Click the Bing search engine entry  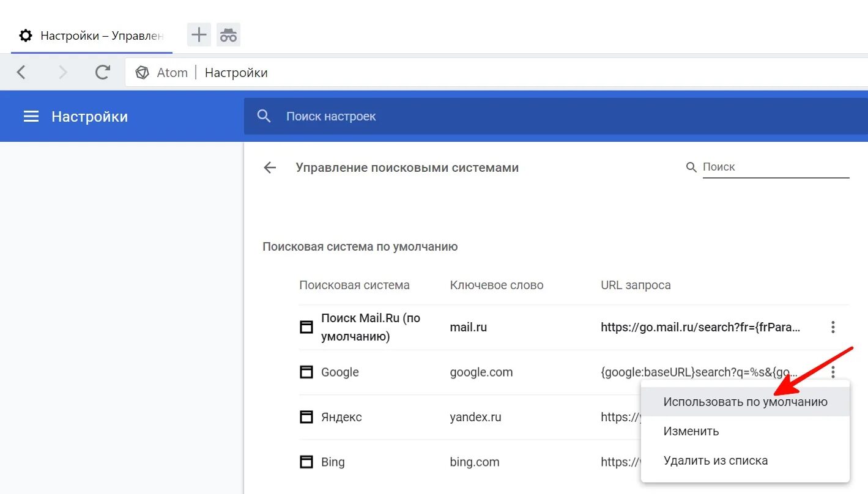point(333,462)
